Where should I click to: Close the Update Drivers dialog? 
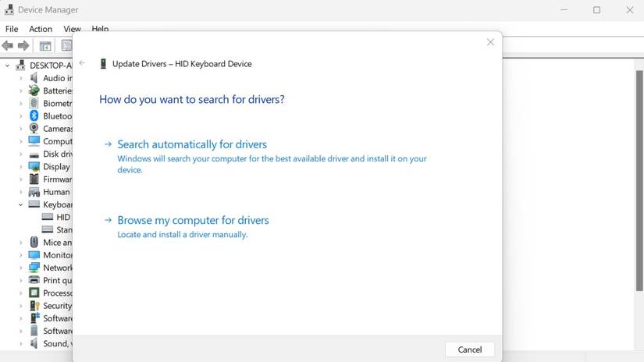pyautogui.click(x=490, y=42)
